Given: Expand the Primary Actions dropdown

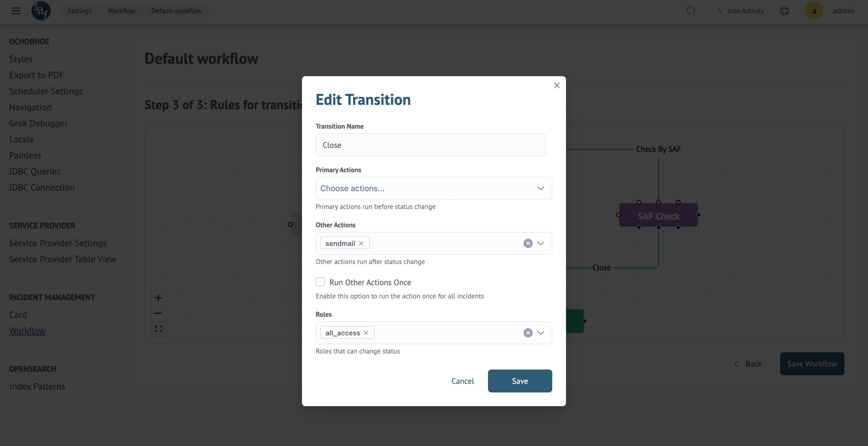Looking at the screenshot, I should coord(541,188).
